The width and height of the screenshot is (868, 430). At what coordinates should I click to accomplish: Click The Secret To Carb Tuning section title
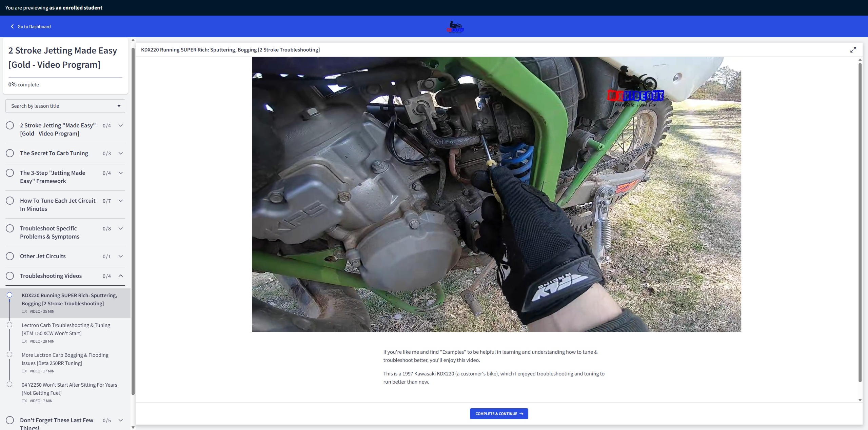[54, 153]
